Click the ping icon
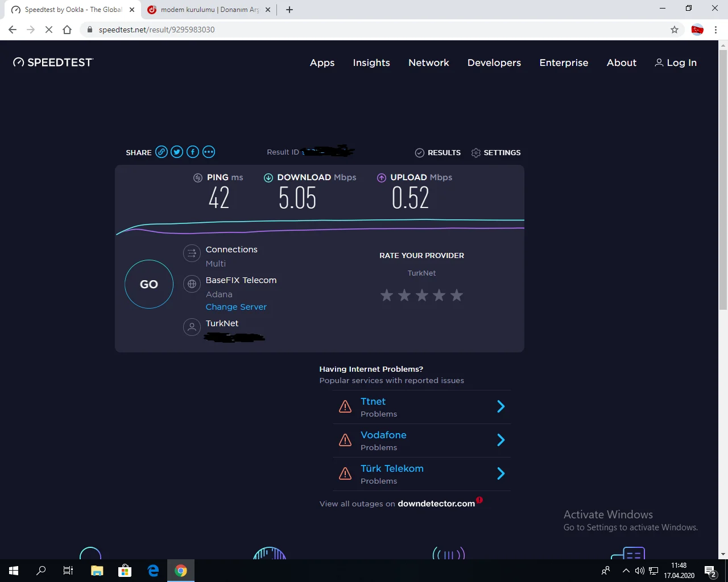 (198, 178)
